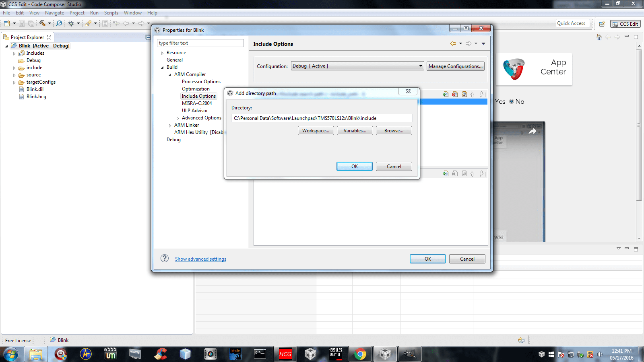Open HCG app from the taskbar
644x362 pixels.
285,354
